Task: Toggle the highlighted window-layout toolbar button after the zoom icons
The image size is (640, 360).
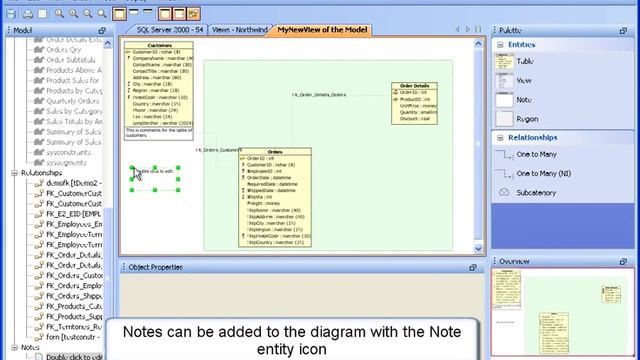Action: tap(119, 14)
